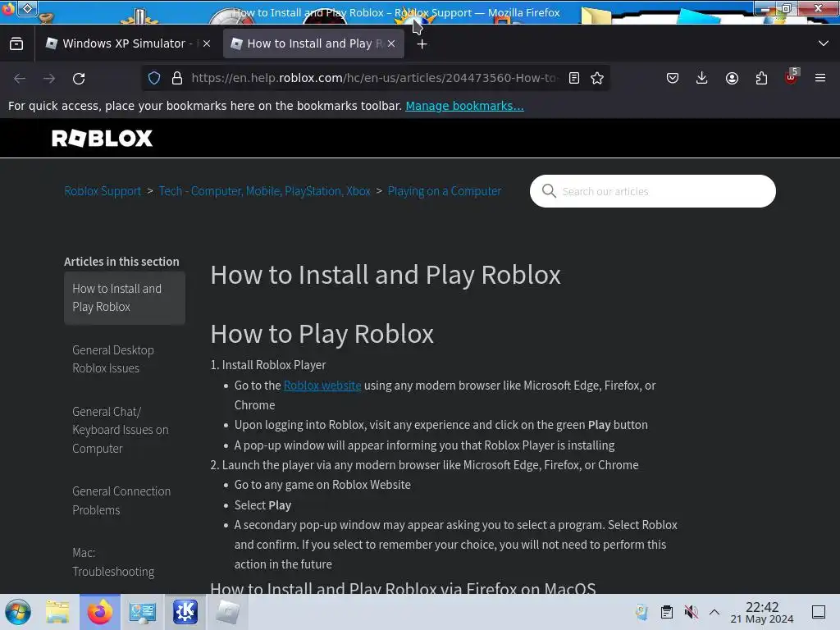Open Roblox Support breadcrumb

click(x=103, y=191)
